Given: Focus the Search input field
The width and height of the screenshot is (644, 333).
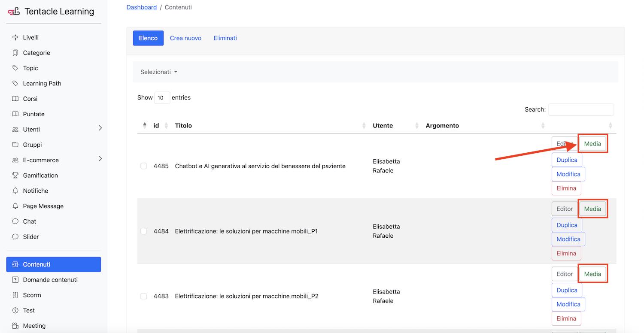Looking at the screenshot, I should pyautogui.click(x=581, y=109).
